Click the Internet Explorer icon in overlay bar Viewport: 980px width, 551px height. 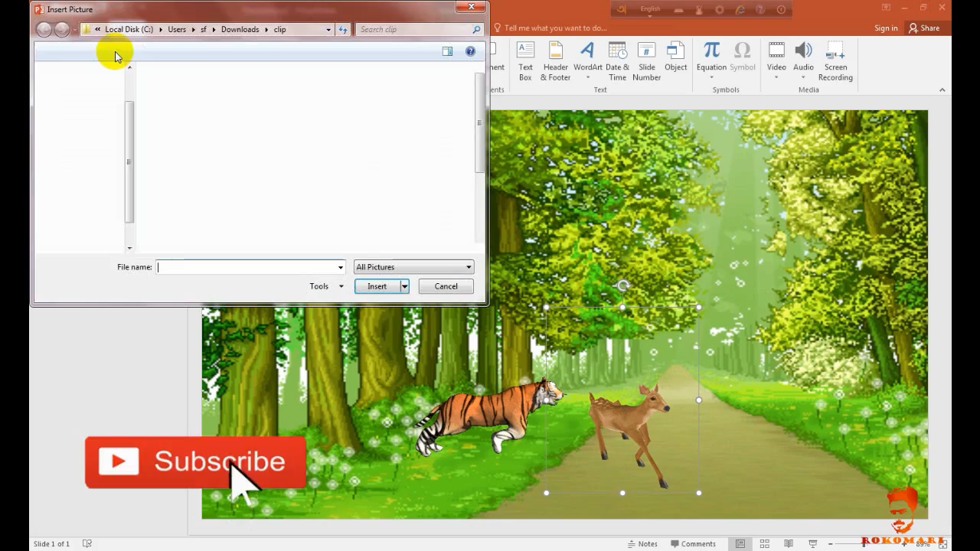point(740,10)
